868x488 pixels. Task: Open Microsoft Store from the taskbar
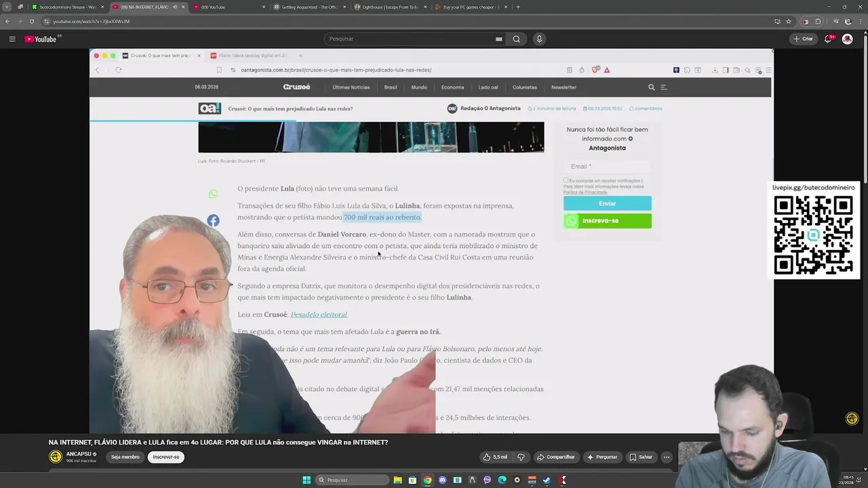[x=412, y=480]
